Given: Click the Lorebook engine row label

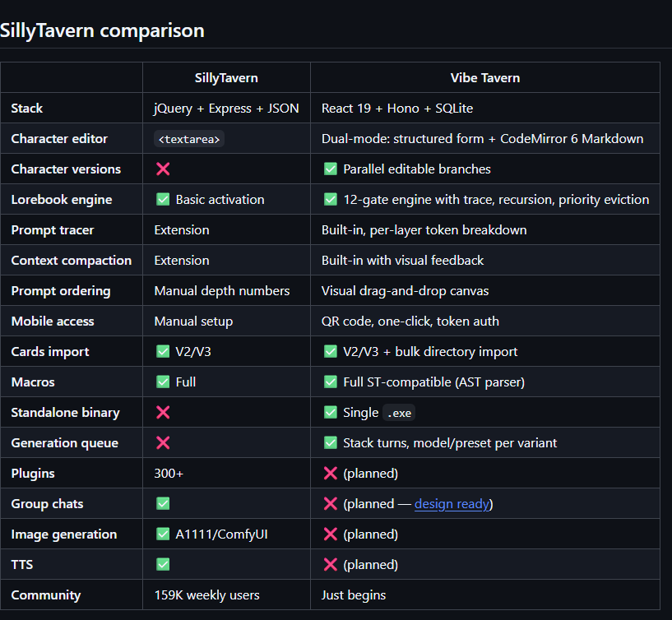Looking at the screenshot, I should coord(62,200).
